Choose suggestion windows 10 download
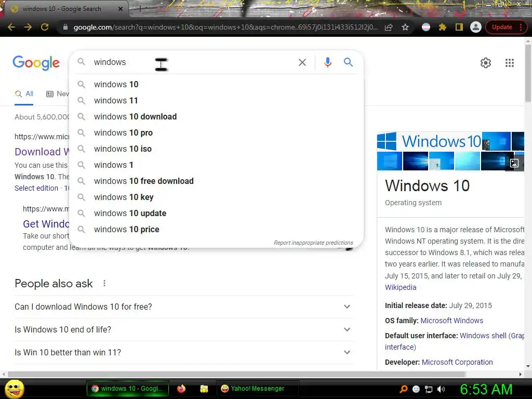Viewport: 532px width, 399px height. point(216,117)
